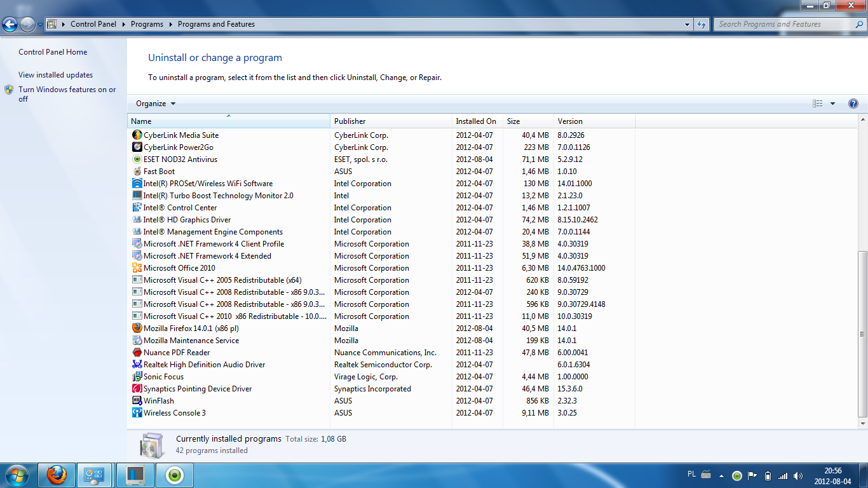868x488 pixels.
Task: Select Microsoft Visual C++ 2010 x86 Redistributable row
Action: (381, 316)
